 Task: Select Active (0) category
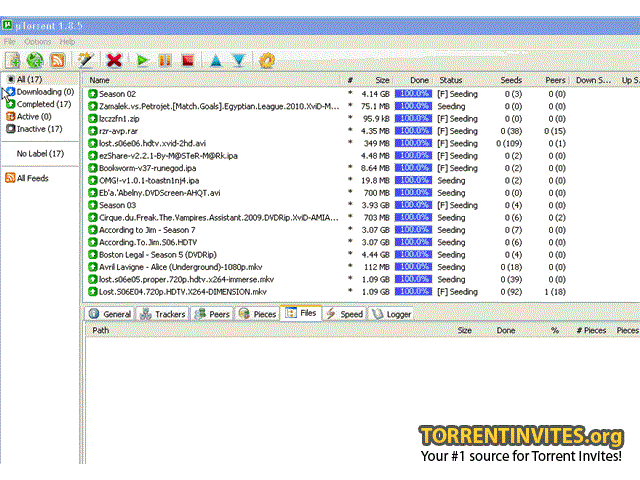(29, 116)
